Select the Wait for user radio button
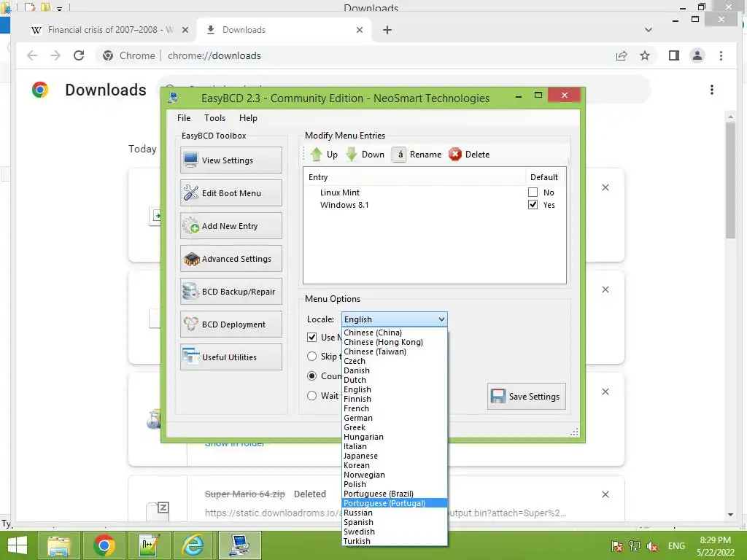Image resolution: width=747 pixels, height=560 pixels. tap(312, 396)
